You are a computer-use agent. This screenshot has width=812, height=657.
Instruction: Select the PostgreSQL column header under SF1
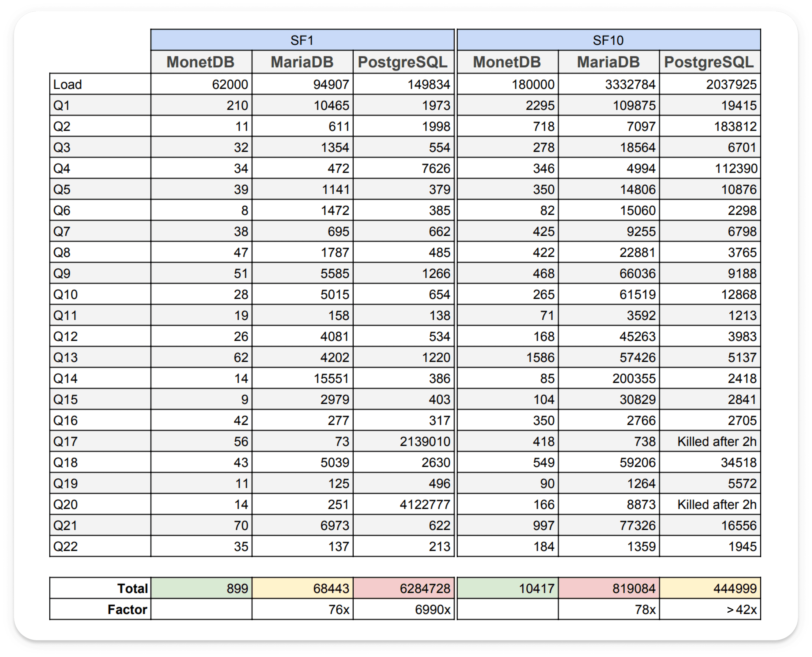coord(403,62)
